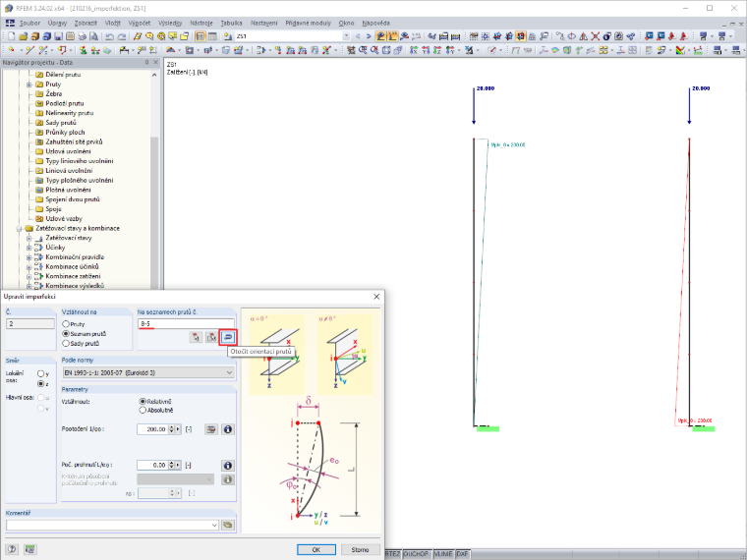Open the Výpočet menu
747x560 pixels.
140,23
